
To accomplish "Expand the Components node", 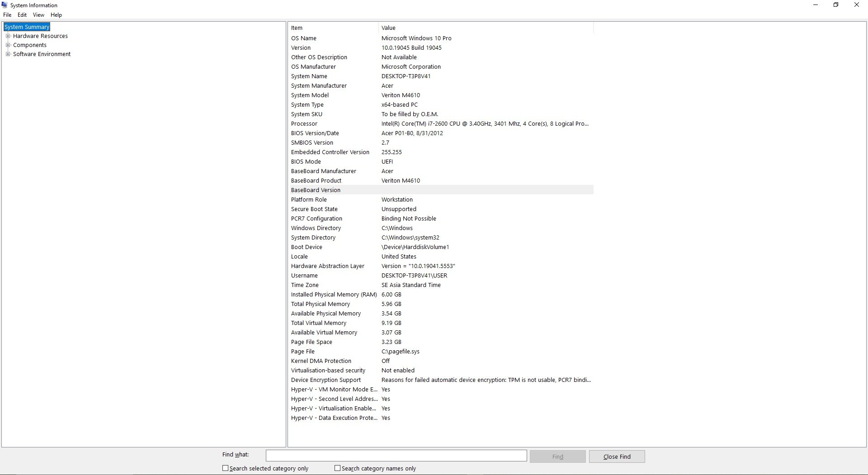I will coord(8,45).
